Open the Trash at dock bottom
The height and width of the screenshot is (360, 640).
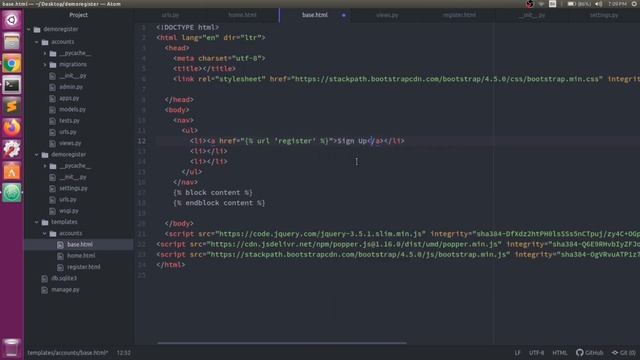(x=11, y=348)
